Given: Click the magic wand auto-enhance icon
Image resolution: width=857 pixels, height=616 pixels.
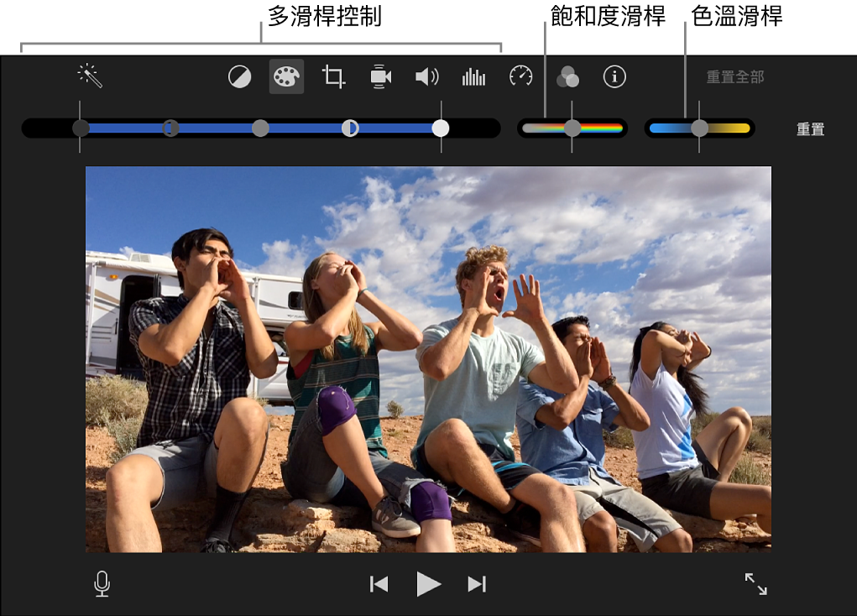Looking at the screenshot, I should 90,76.
